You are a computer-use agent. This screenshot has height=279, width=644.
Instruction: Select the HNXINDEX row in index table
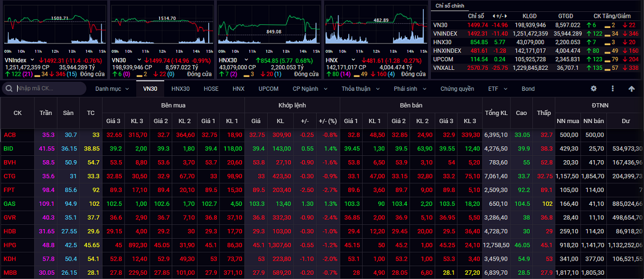click(537, 51)
